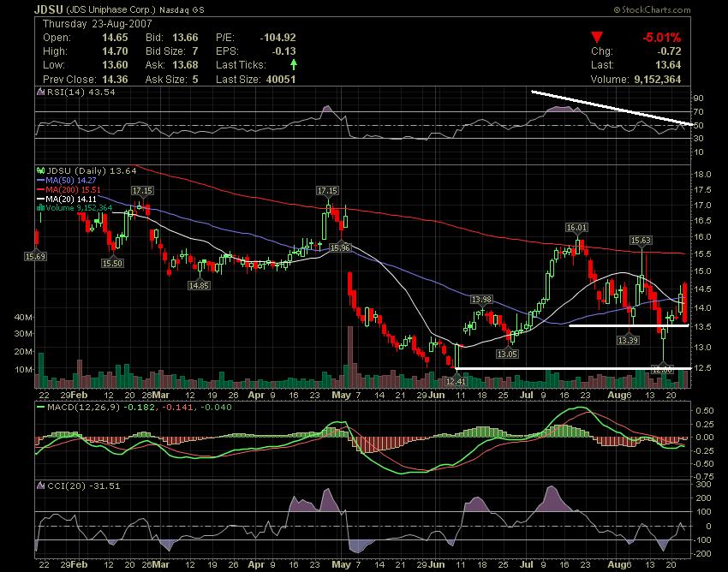Click the Ask price 13.68
The height and width of the screenshot is (572, 728).
coord(185,65)
